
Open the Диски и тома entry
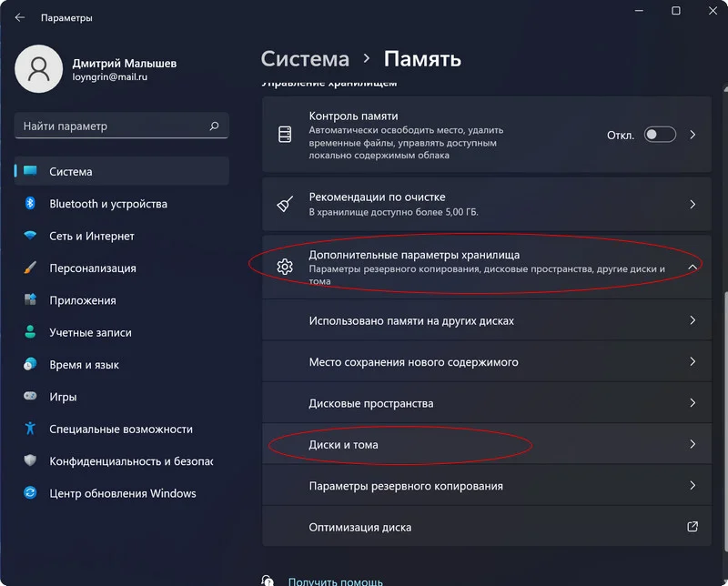click(x=487, y=444)
